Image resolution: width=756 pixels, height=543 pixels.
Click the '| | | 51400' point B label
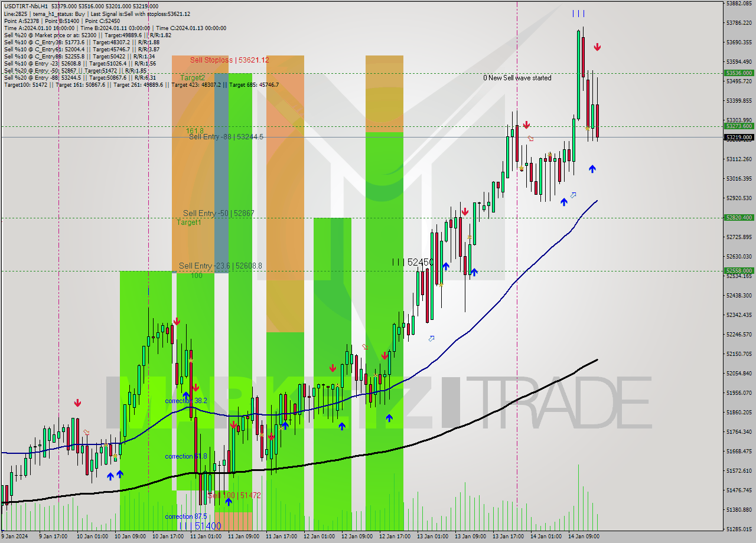pyautogui.click(x=200, y=526)
